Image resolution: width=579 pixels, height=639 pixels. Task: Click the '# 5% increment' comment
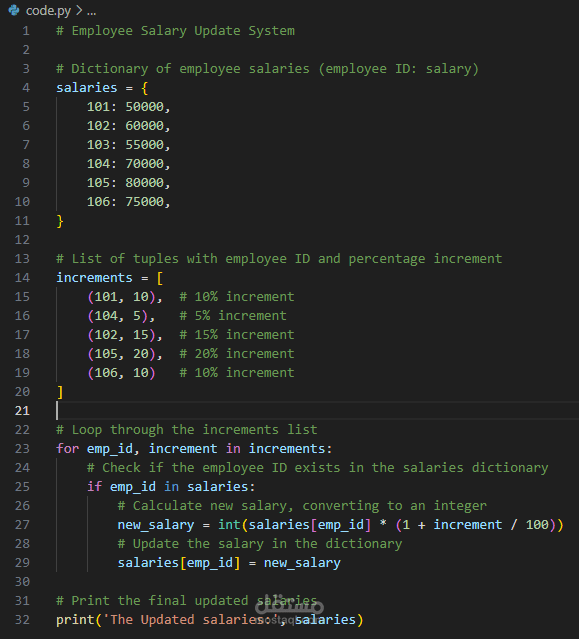233,316
